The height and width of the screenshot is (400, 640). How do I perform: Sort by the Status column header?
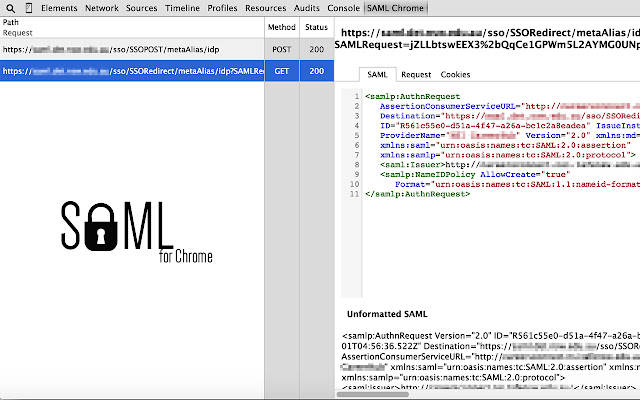pyautogui.click(x=316, y=27)
